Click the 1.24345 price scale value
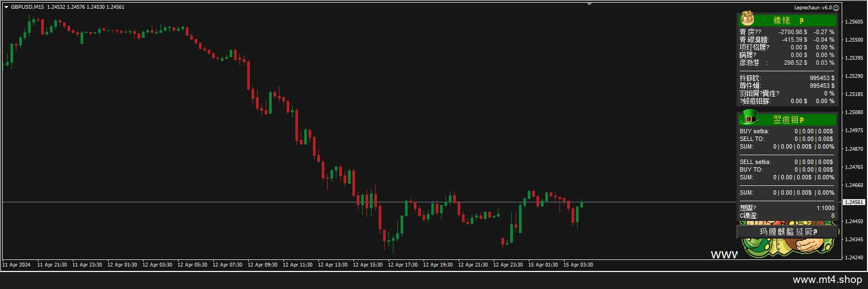The width and height of the screenshot is (868, 289). point(854,240)
